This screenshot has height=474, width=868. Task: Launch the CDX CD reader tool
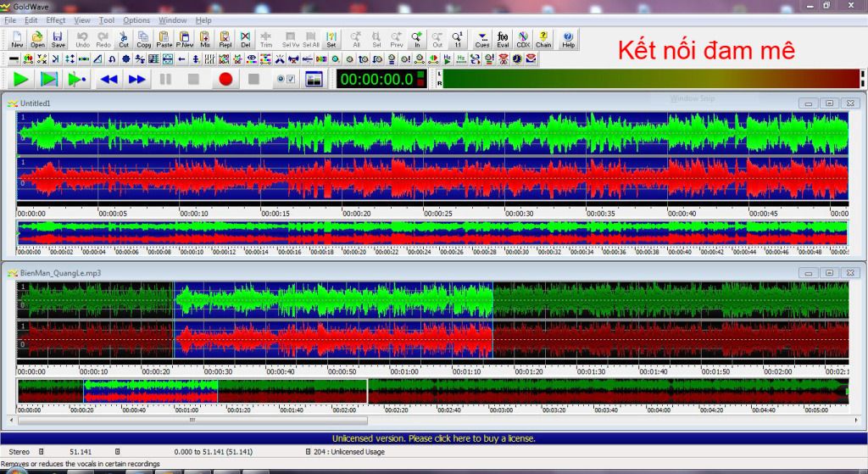click(x=523, y=39)
